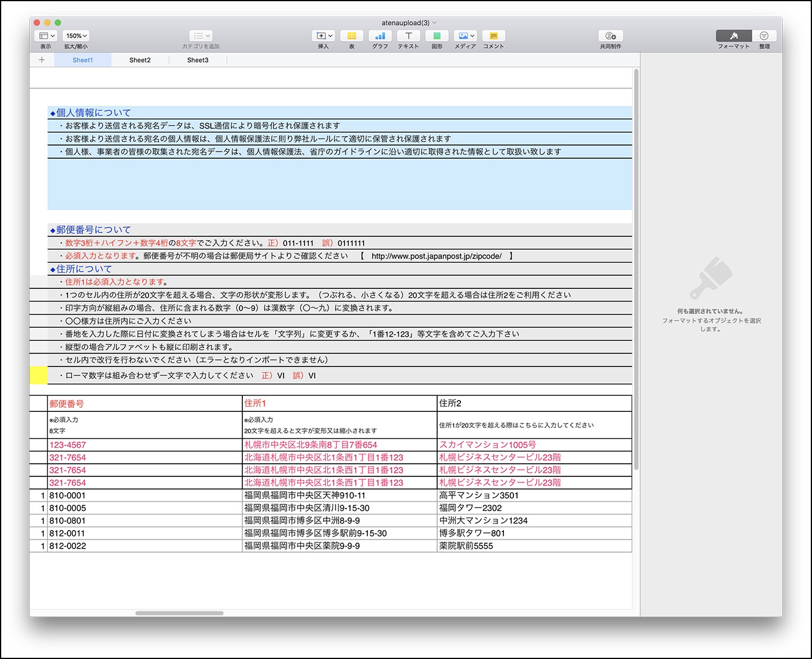Select the 郵便番号 column header cell
The image size is (812, 659).
pyautogui.click(x=145, y=404)
